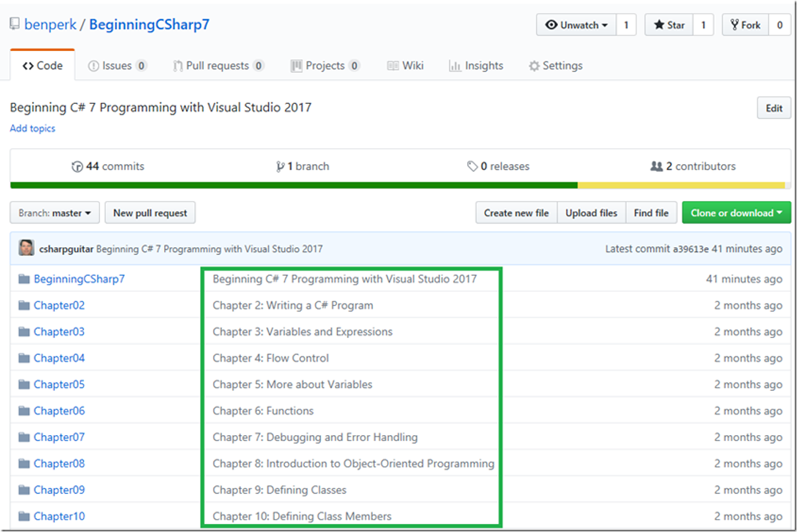Open the Wiki tab
Image resolution: width=797 pixels, height=532 pixels.
[x=406, y=65]
